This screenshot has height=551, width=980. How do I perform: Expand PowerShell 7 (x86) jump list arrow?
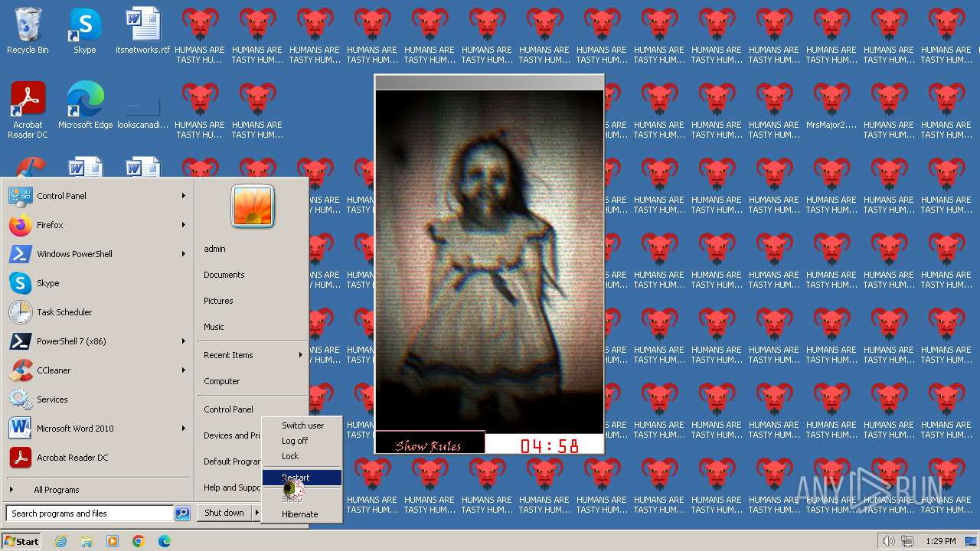click(184, 341)
